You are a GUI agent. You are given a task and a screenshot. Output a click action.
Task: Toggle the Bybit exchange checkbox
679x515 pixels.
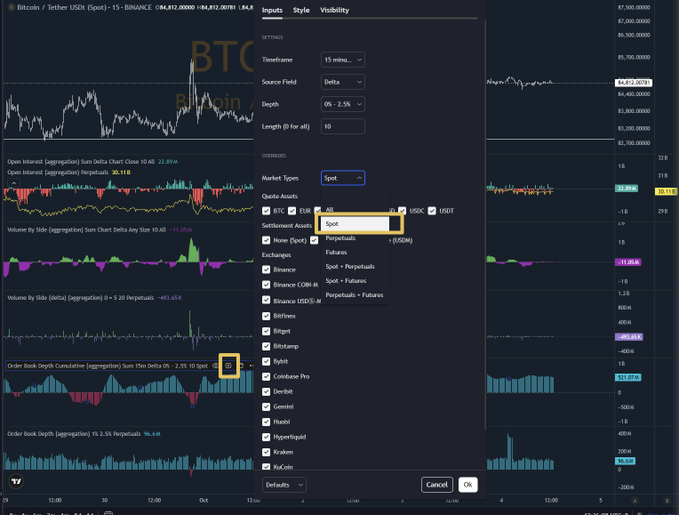tap(266, 362)
